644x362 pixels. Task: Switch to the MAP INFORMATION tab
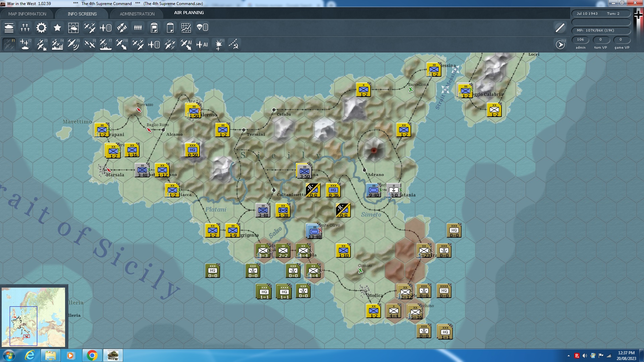pyautogui.click(x=27, y=14)
